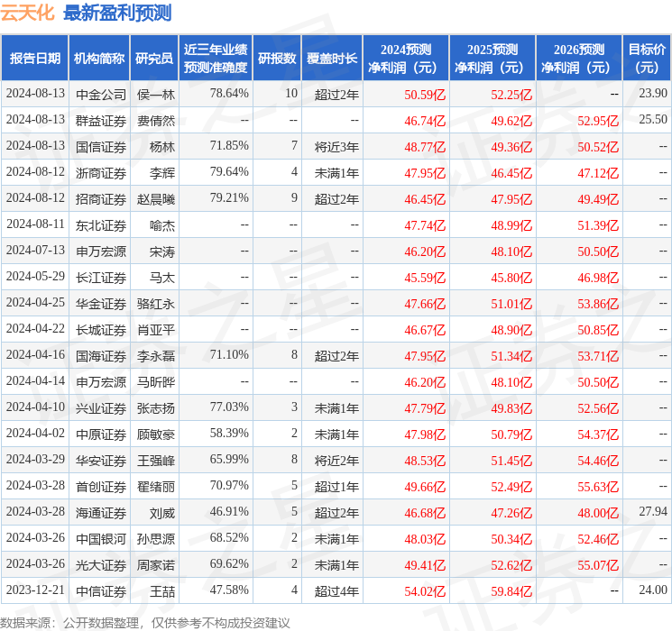Image resolution: width=672 pixels, height=631 pixels.
Task: Select the 中国银河 institution cell
Action: click(x=101, y=539)
